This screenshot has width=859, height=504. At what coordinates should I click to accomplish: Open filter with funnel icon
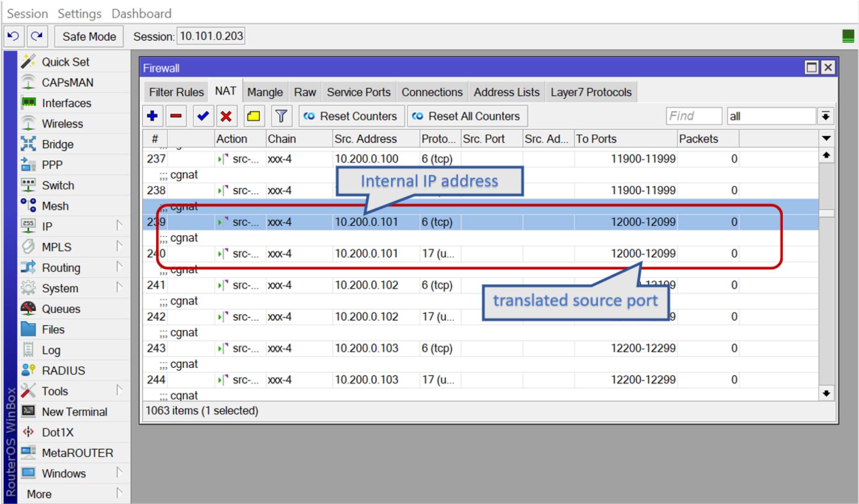[x=281, y=116]
